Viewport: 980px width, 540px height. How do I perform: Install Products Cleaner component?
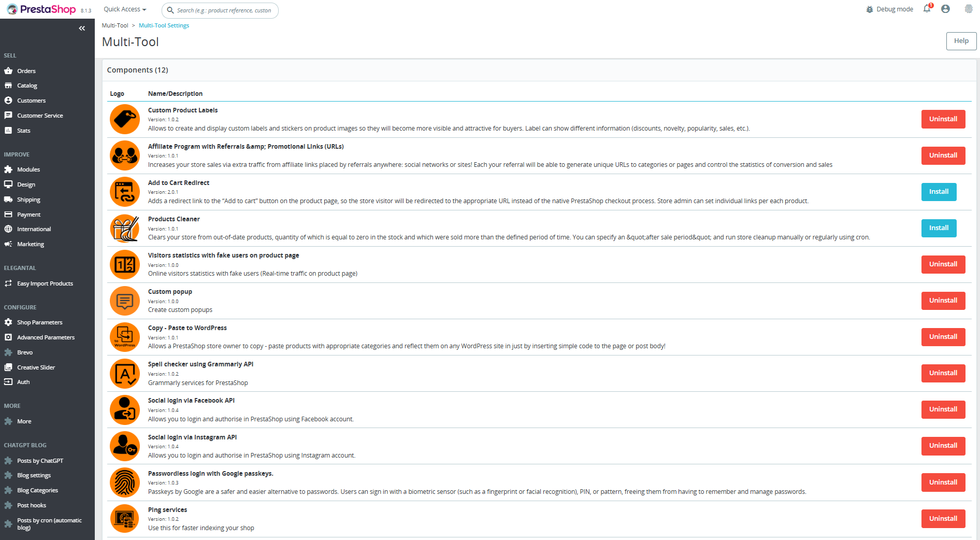click(x=939, y=228)
